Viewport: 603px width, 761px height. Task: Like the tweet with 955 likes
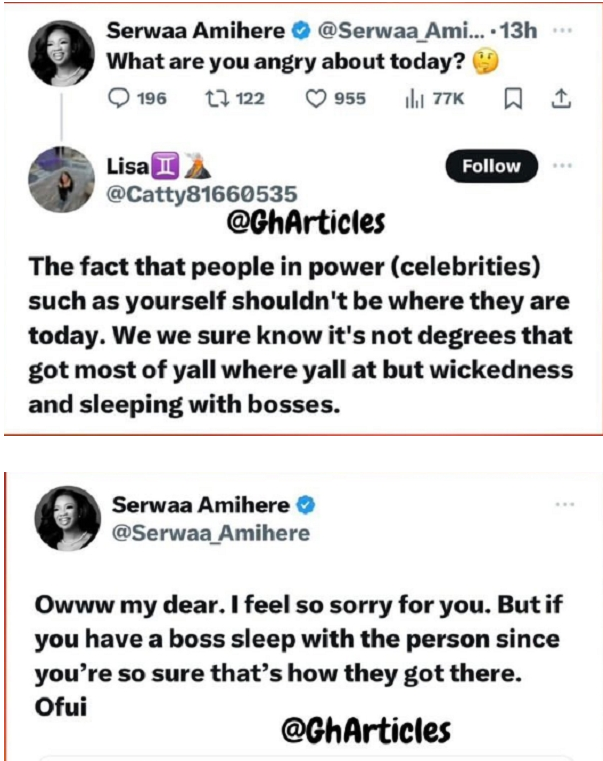click(x=319, y=98)
